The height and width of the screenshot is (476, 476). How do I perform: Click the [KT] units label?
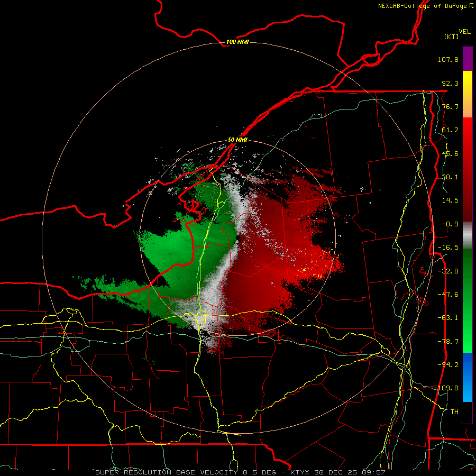pos(452,36)
